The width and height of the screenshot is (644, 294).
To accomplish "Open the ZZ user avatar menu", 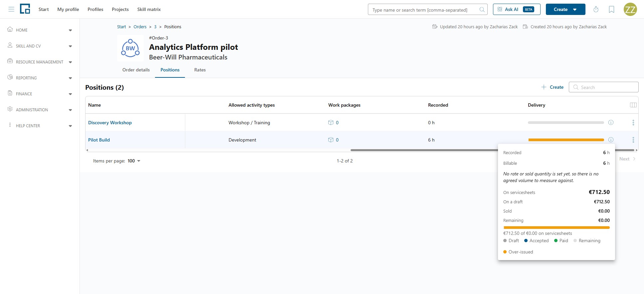I will (x=630, y=9).
